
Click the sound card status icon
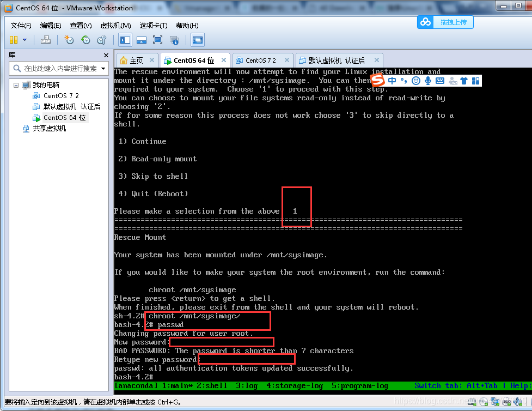(x=518, y=402)
